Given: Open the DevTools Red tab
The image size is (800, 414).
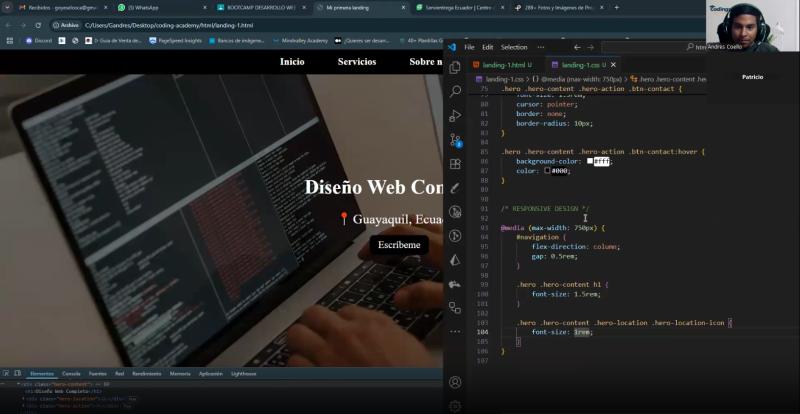Looking at the screenshot, I should pos(119,374).
